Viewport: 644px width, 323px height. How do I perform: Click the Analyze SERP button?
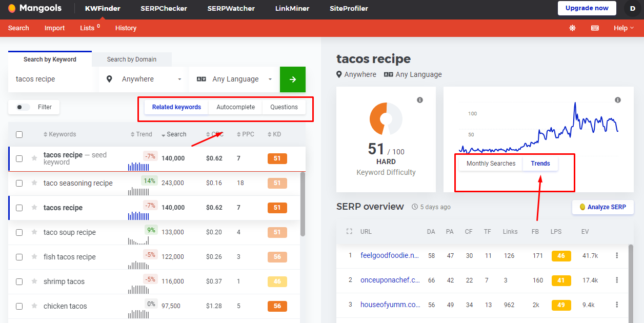(x=603, y=207)
